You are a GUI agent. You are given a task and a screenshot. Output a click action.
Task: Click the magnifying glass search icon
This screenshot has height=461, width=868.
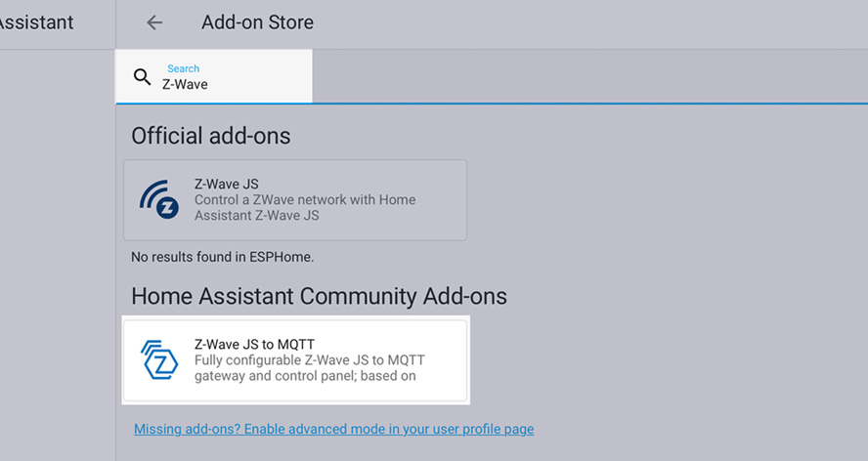[143, 77]
